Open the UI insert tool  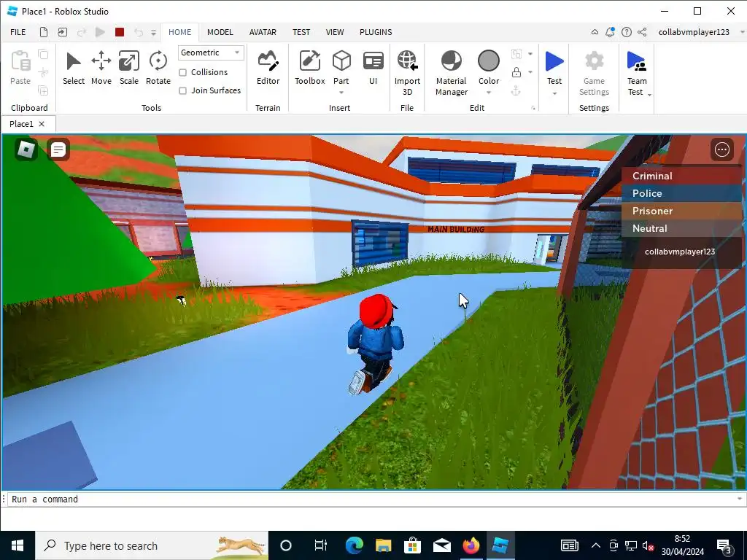coord(373,68)
